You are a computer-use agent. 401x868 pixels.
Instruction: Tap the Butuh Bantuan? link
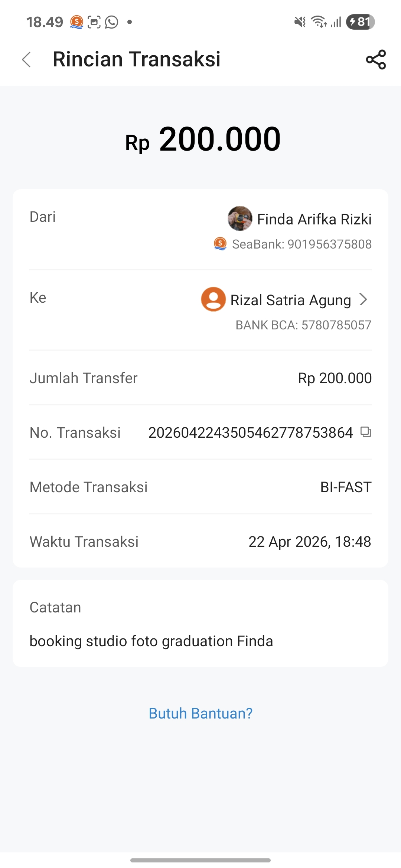click(200, 713)
